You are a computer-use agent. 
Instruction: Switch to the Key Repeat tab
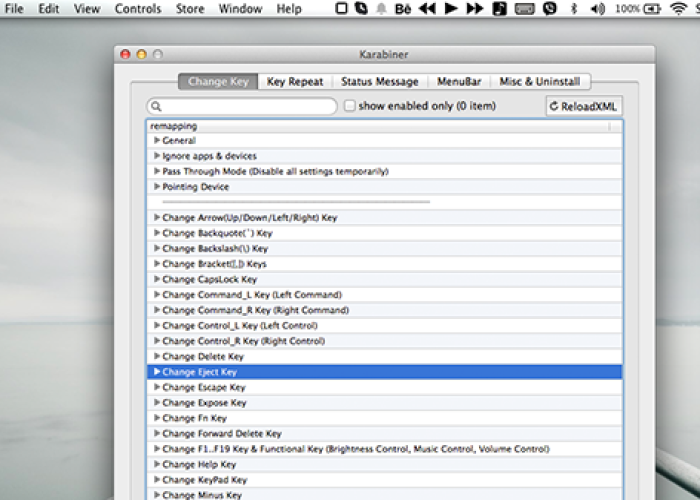(x=295, y=82)
